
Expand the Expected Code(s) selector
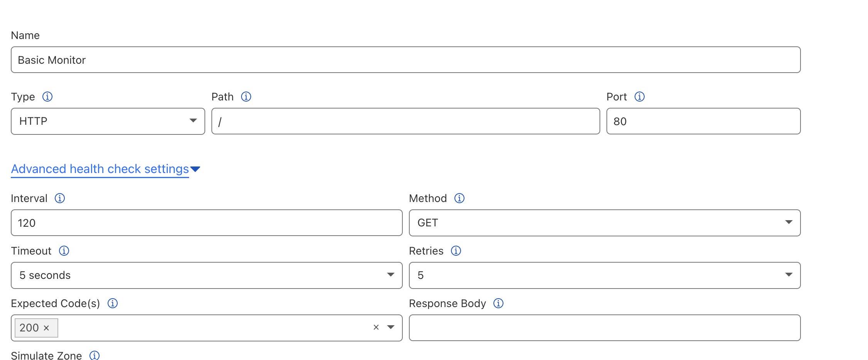(391, 327)
